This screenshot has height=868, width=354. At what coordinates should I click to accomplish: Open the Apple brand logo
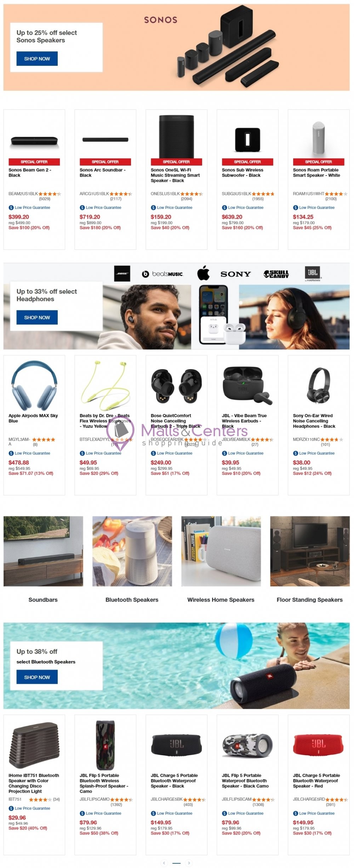[203, 273]
